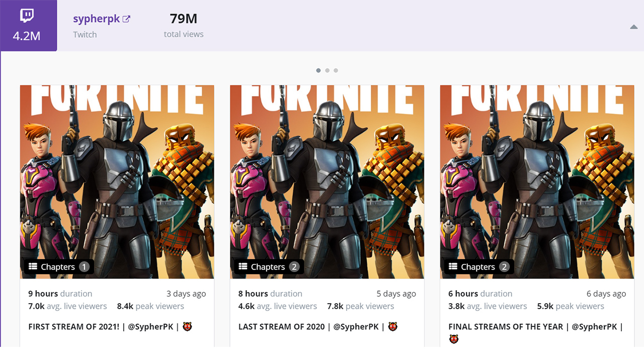Open the sypherpk channel link
This screenshot has width=644, height=362.
(x=96, y=19)
